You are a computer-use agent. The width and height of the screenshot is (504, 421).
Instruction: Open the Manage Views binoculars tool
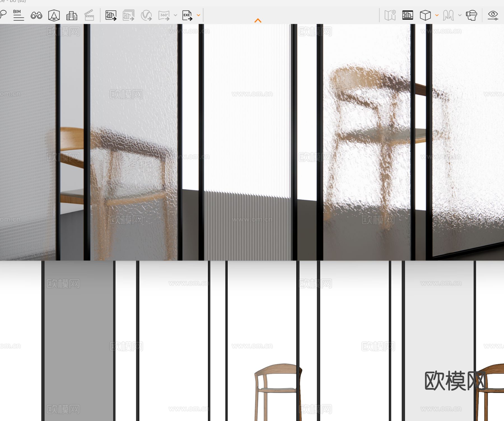[x=36, y=15]
